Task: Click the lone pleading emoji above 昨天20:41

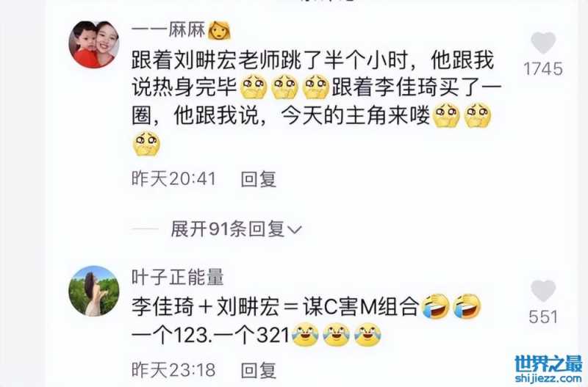Action: coord(146,143)
